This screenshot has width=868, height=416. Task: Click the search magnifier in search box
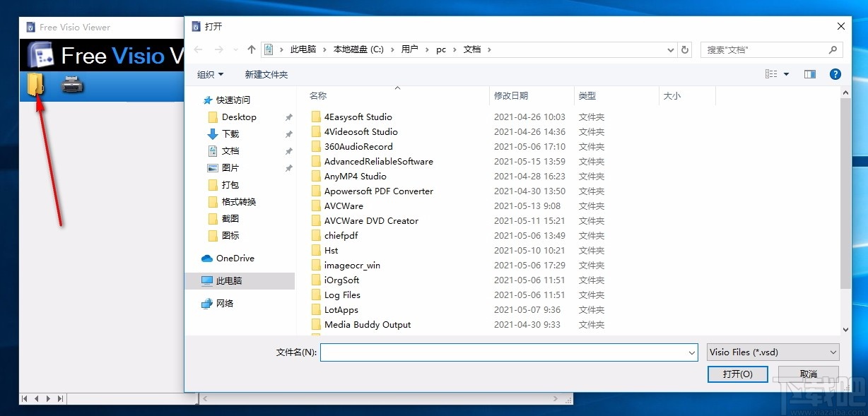click(x=833, y=49)
